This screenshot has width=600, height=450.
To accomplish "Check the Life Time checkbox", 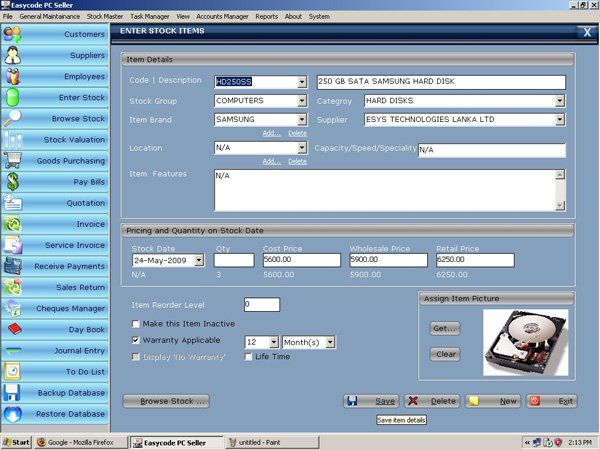I will pos(249,357).
